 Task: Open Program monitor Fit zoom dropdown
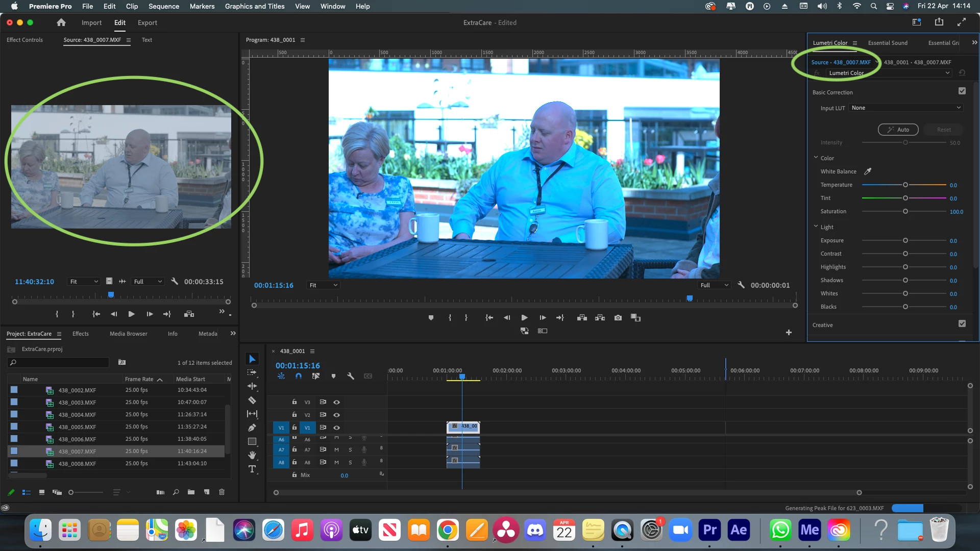324,285
